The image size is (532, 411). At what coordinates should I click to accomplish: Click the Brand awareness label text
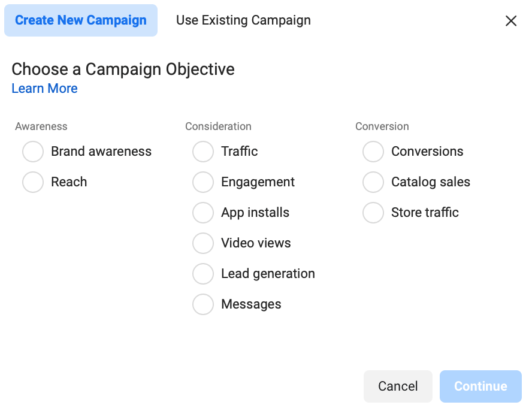tap(101, 152)
